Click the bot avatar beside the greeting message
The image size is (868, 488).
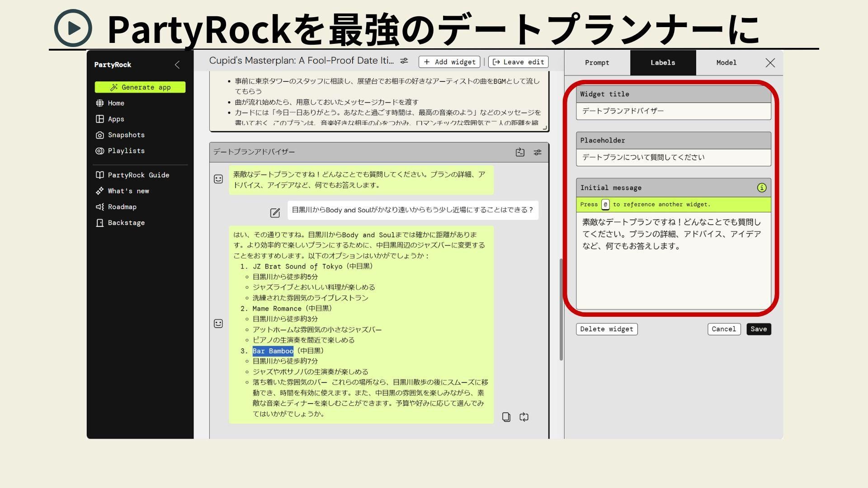point(218,179)
